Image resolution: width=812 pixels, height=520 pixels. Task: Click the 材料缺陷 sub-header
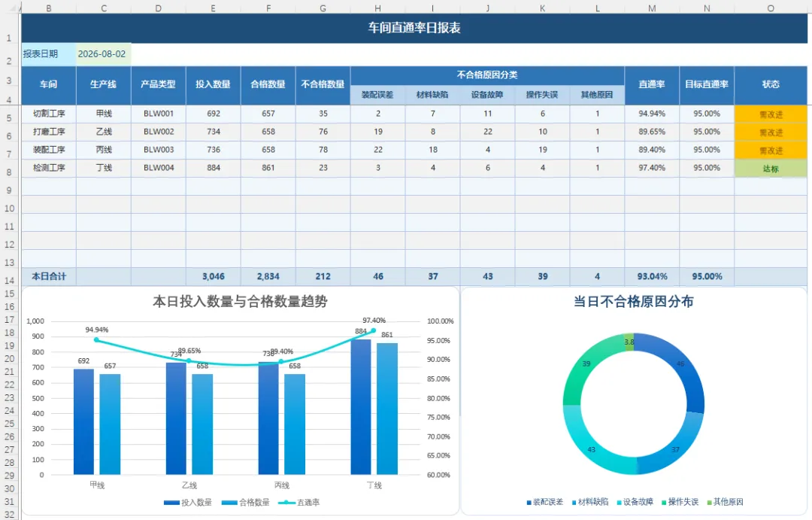coord(433,95)
